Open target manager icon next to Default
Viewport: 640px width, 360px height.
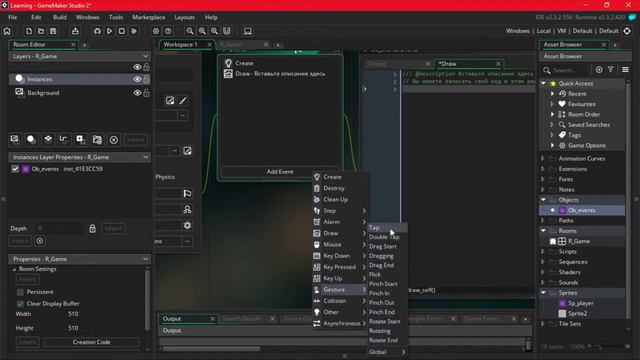point(627,31)
